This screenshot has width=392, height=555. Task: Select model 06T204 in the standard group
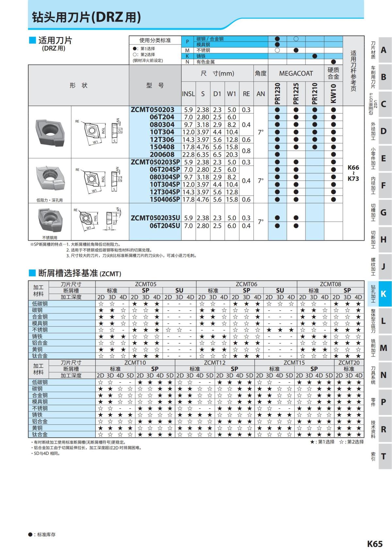point(162,117)
